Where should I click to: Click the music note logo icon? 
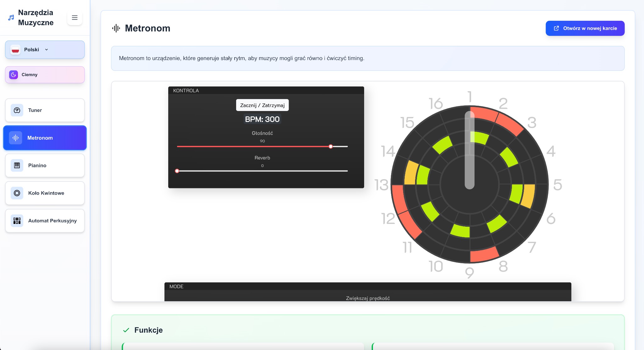11,18
